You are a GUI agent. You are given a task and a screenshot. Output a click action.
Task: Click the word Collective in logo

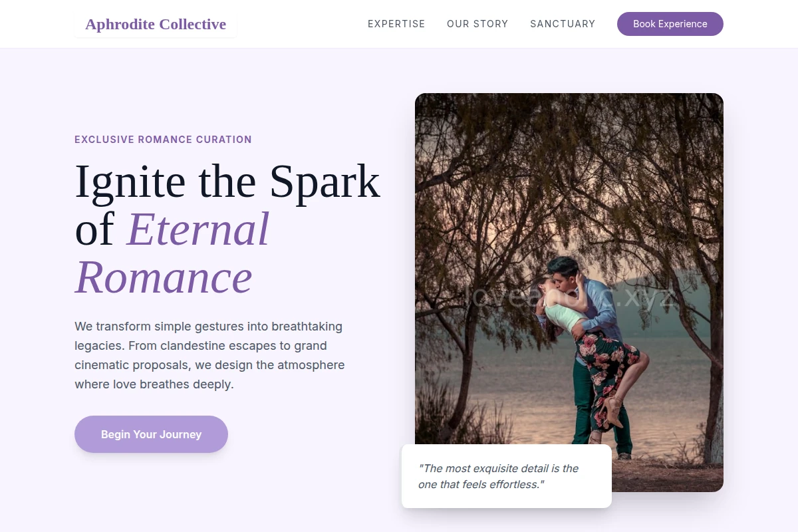192,25
